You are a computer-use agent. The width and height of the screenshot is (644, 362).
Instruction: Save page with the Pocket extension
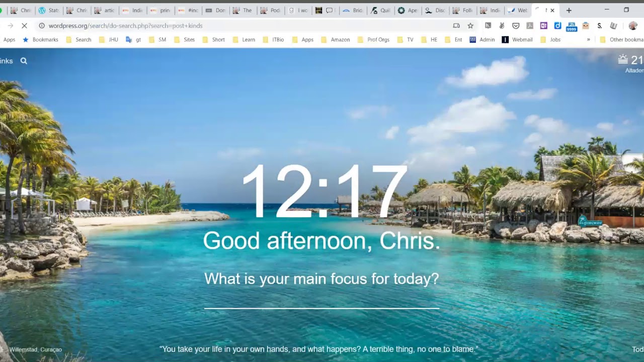pos(516,26)
